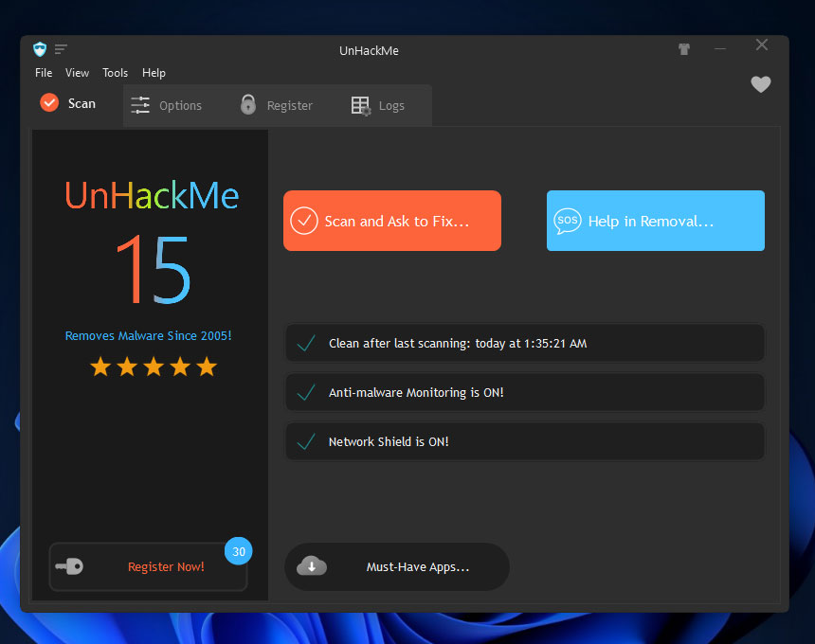Click the Register padlock icon

coord(248,104)
